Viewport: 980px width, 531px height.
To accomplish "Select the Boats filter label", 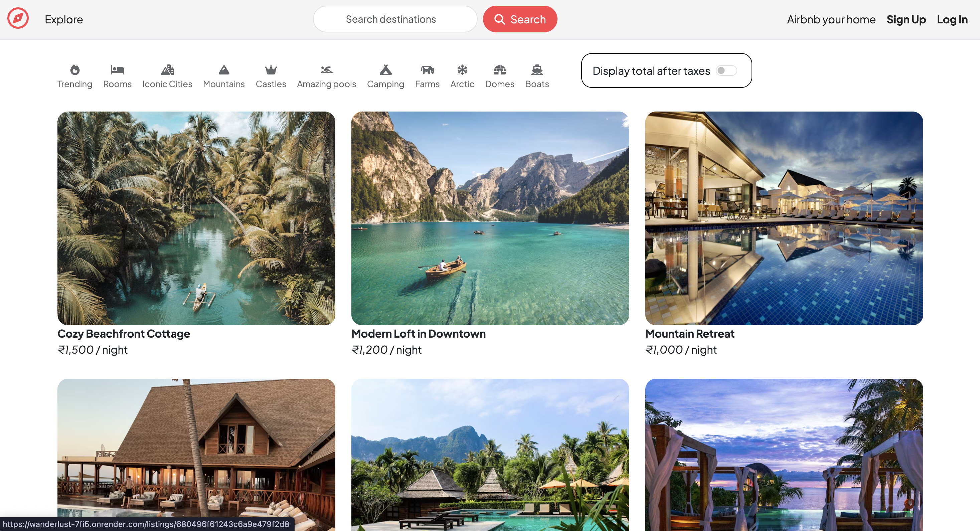I will click(x=537, y=84).
